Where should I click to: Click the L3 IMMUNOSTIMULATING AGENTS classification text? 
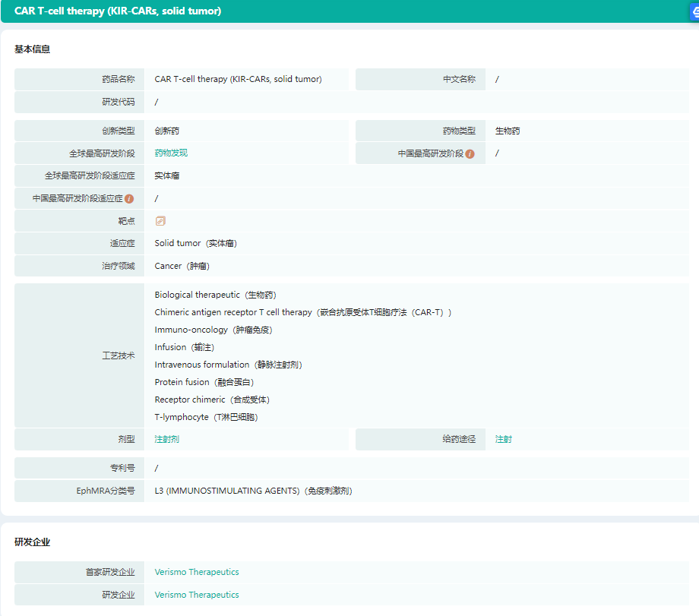(253, 491)
